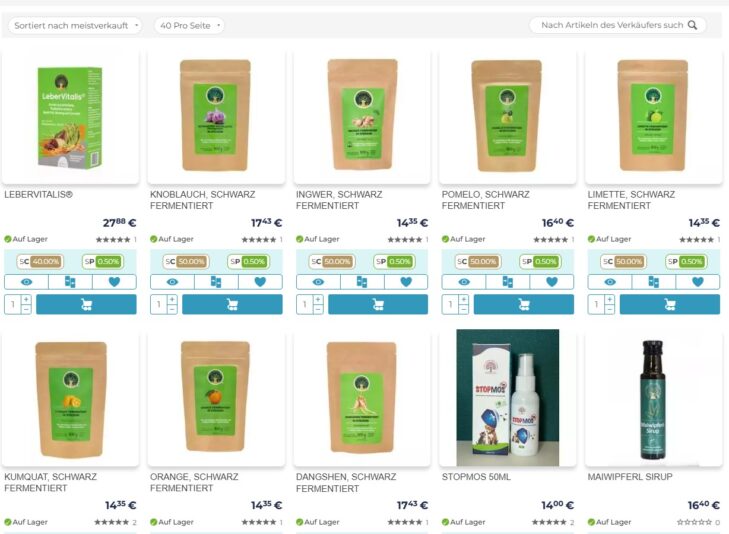Click the eye quick-view icon for Lebervitalis
The width and height of the screenshot is (729, 534).
27,282
